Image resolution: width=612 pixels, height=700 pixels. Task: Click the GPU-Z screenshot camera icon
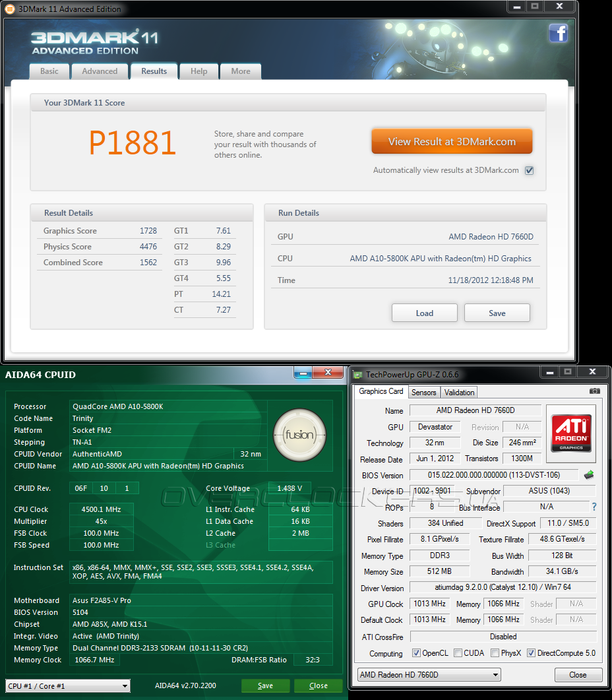pyautogui.click(x=594, y=391)
